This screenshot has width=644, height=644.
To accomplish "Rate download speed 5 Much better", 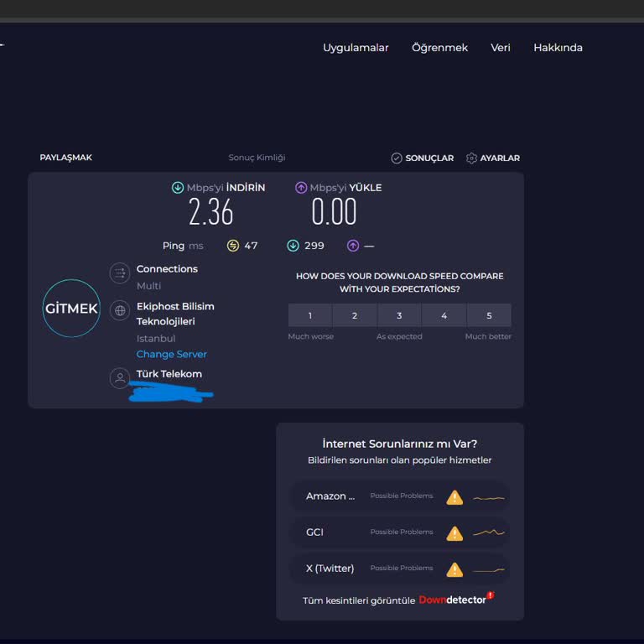I will tap(489, 315).
